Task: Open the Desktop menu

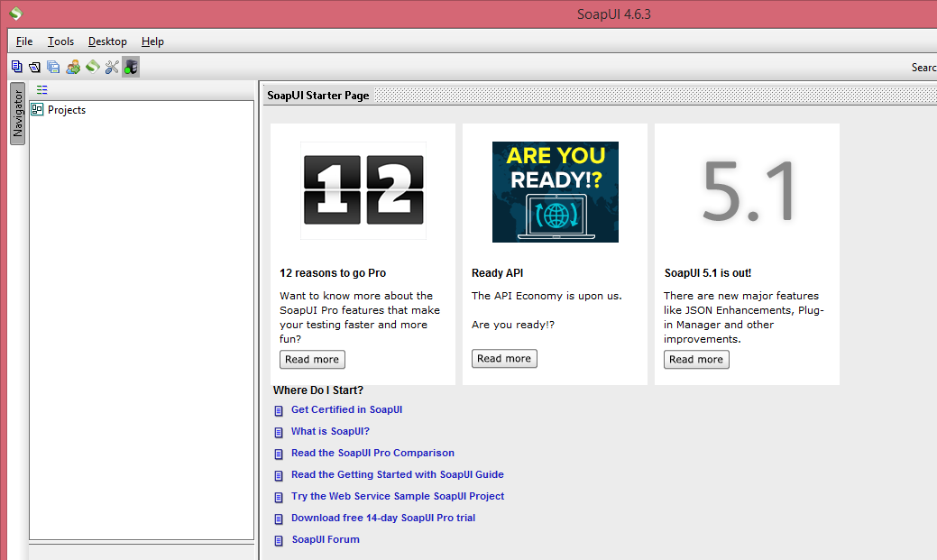Action: tap(107, 41)
